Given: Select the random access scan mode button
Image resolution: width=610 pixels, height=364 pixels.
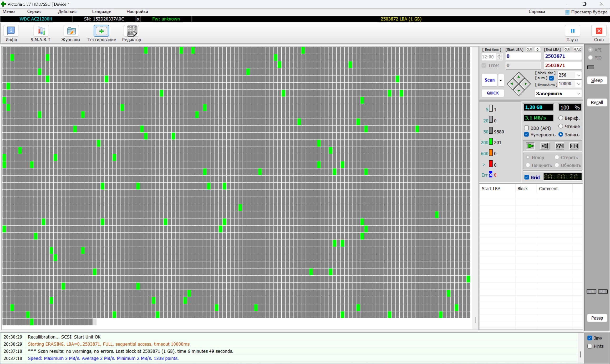Looking at the screenshot, I should [559, 146].
